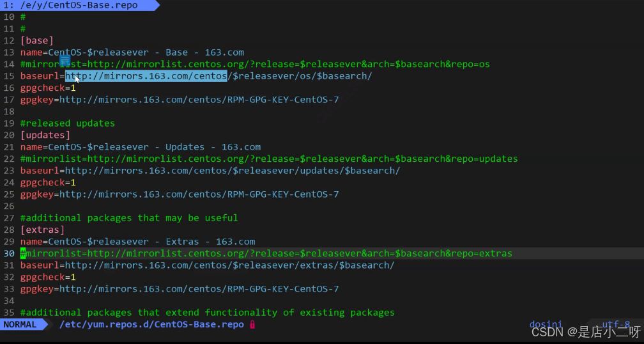The image size is (644, 344).
Task: Click gpgcheck=1 on line 32
Action: (x=48, y=277)
